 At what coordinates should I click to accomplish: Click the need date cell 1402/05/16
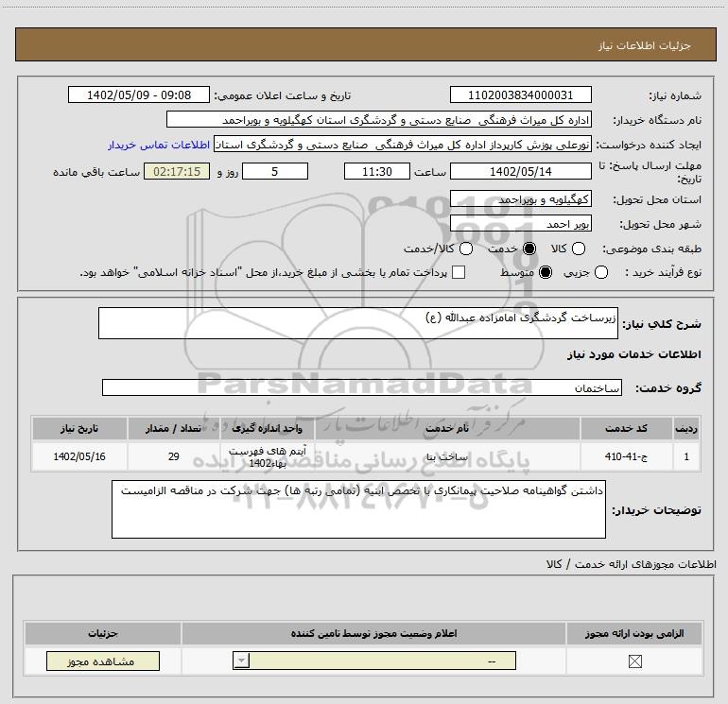[x=79, y=456]
